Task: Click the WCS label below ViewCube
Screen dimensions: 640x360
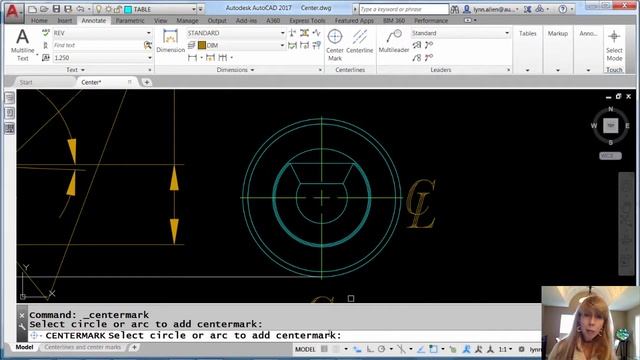Action: pyautogui.click(x=610, y=156)
